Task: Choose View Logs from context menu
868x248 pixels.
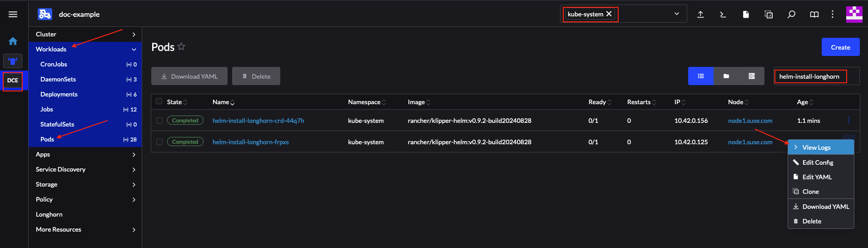Action: [x=816, y=147]
